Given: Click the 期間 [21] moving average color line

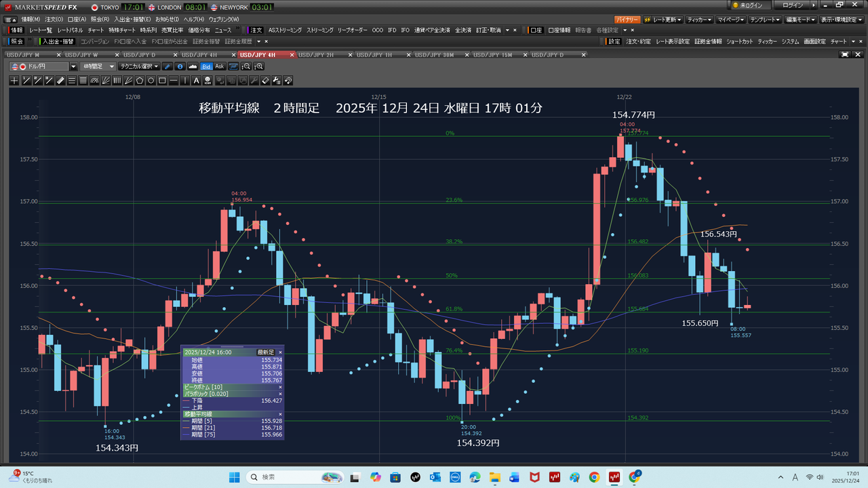Looking at the screenshot, I should click(187, 428).
